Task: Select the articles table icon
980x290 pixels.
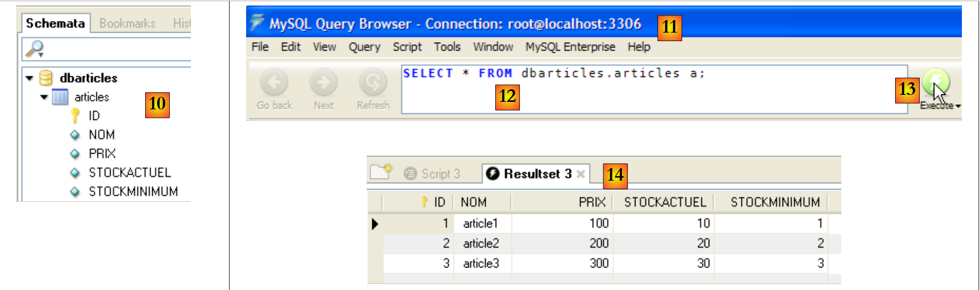Action: click(60, 97)
